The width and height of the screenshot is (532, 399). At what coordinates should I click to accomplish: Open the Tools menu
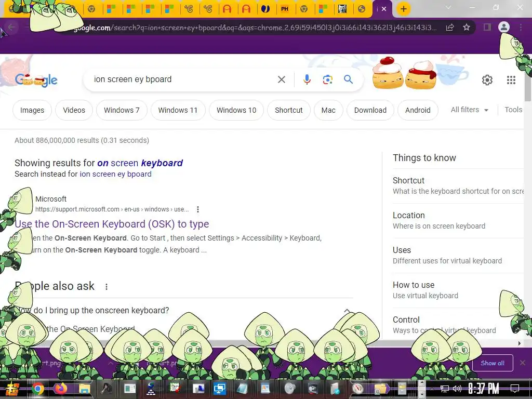[x=513, y=110]
